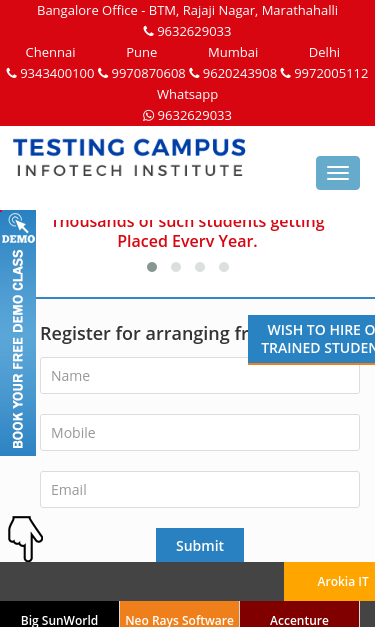Screen dimensions: 375x627
Task: Call Delhi number 9972005112
Action: click(x=331, y=73)
